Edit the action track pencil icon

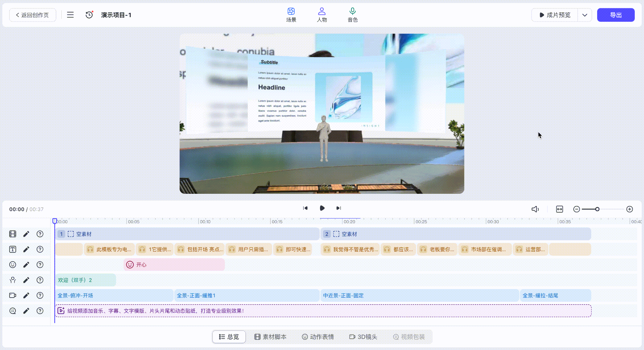coord(26,280)
